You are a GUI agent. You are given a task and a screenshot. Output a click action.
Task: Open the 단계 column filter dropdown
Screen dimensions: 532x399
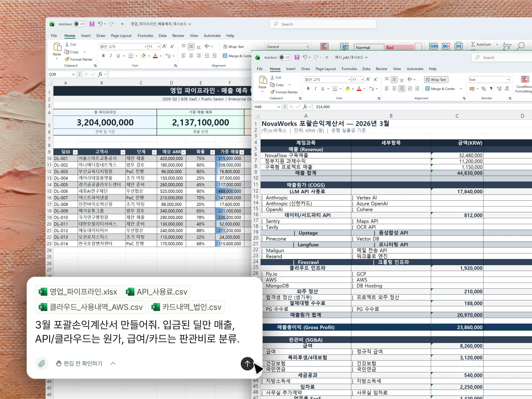point(154,152)
